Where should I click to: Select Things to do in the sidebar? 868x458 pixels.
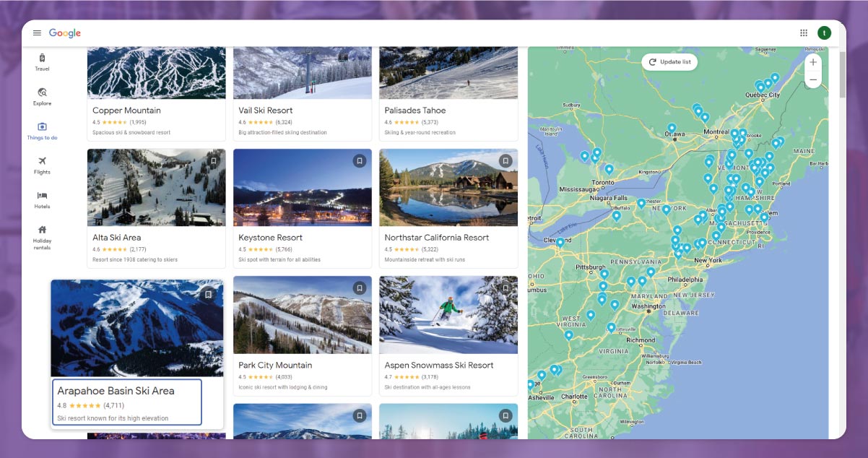click(43, 131)
